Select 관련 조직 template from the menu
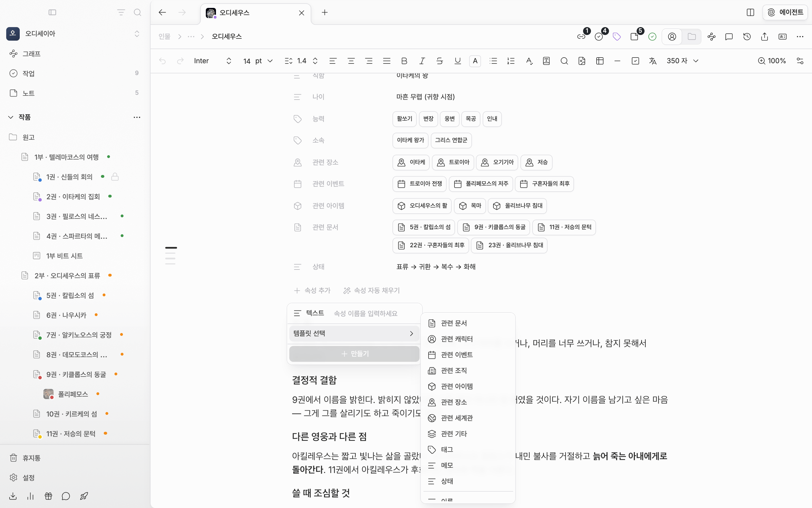The image size is (812, 508). [467, 370]
